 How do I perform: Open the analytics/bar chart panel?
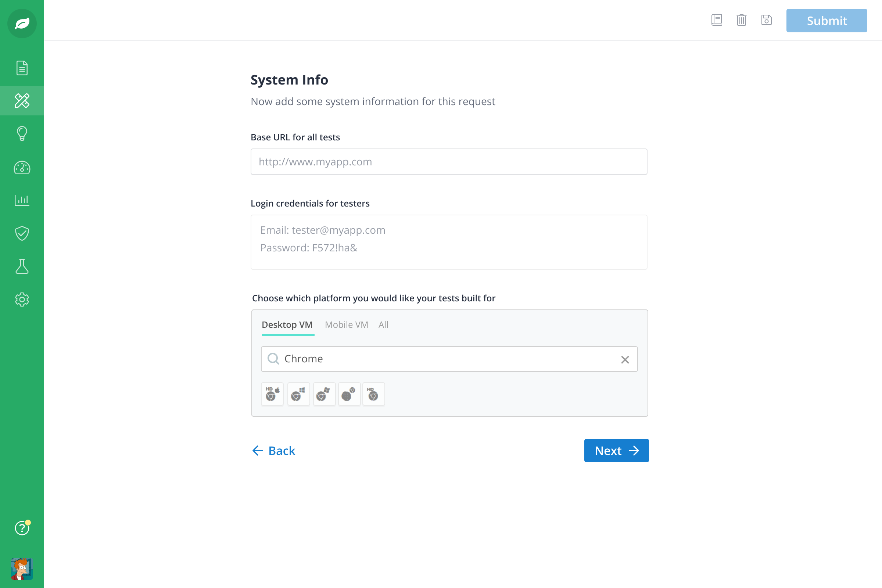pyautogui.click(x=22, y=200)
